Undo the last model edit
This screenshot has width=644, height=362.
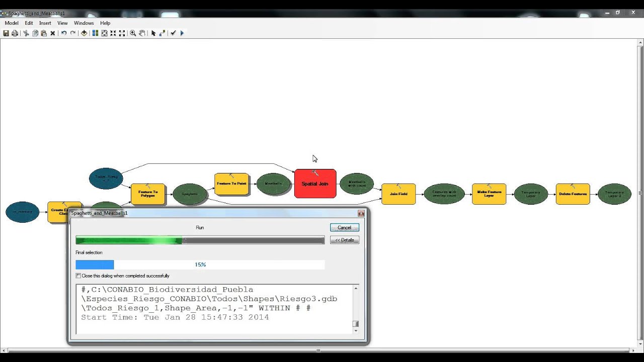[x=64, y=33]
